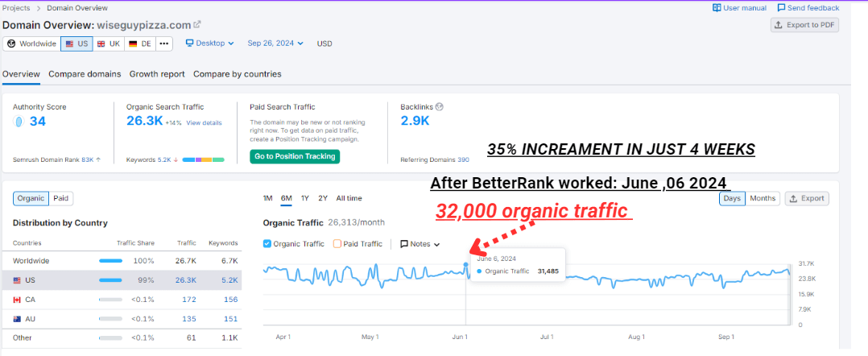Switch chart granularity to Days

pyautogui.click(x=732, y=198)
